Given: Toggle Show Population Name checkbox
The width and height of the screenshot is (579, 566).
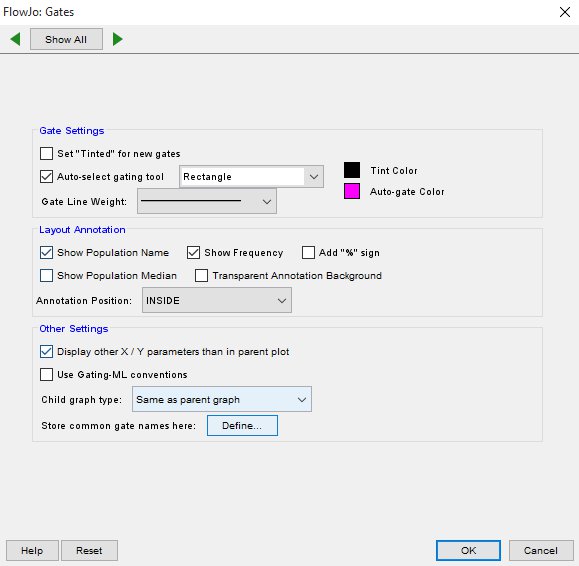Looking at the screenshot, I should tap(47, 253).
